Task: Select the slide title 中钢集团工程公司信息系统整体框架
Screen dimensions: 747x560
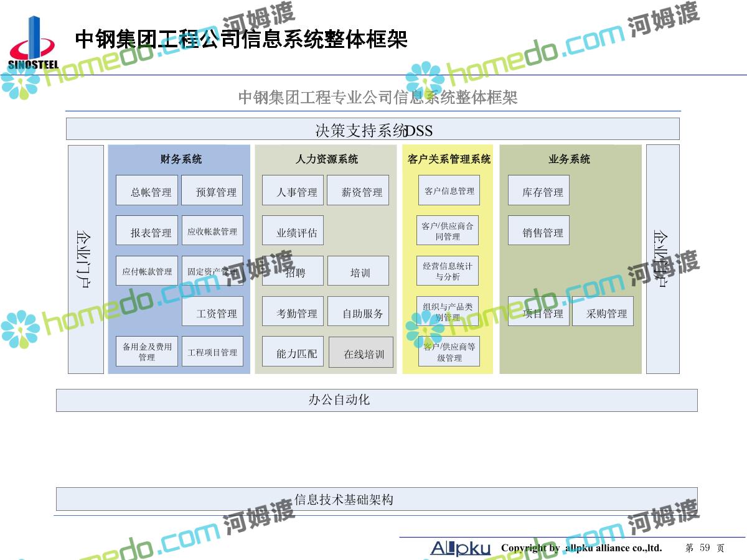Action: click(241, 39)
